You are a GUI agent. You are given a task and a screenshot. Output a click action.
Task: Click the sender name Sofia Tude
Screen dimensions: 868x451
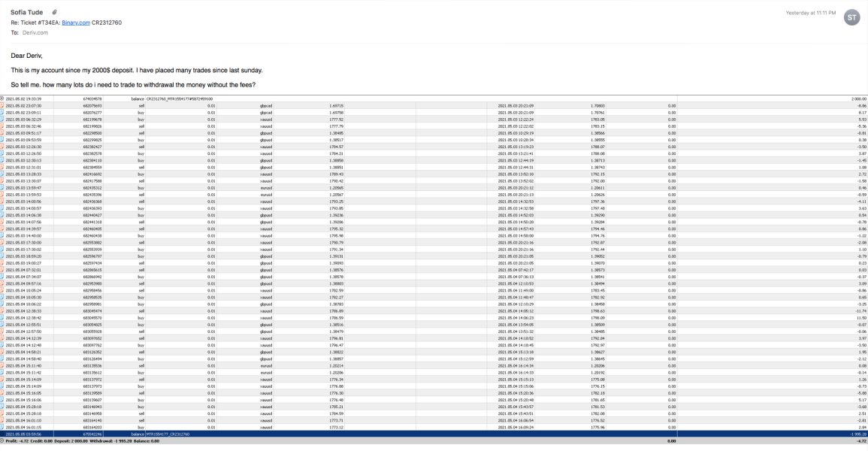pos(26,12)
